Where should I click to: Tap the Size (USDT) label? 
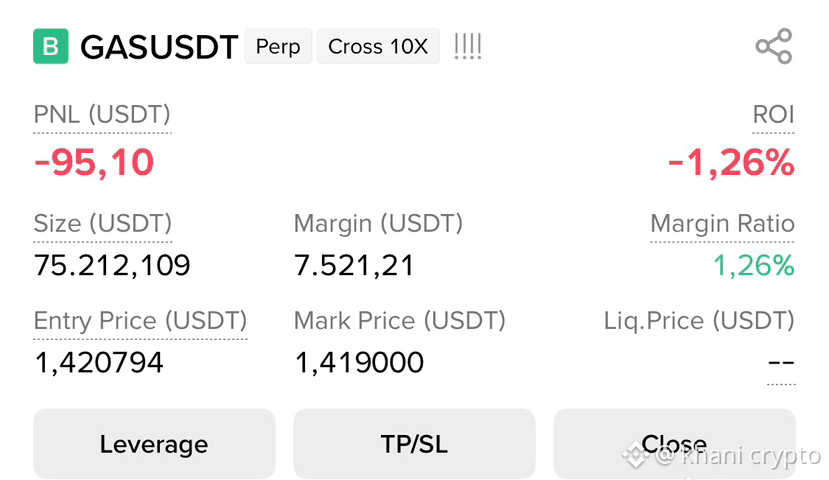click(103, 224)
